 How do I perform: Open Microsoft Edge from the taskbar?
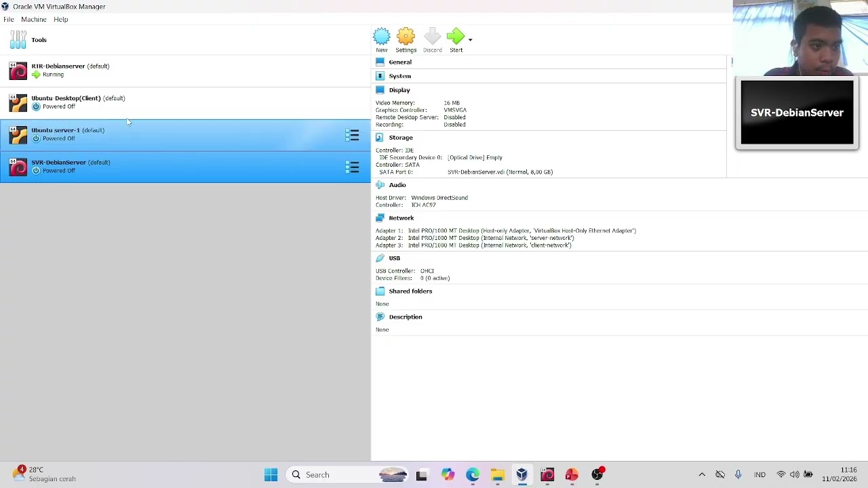pyautogui.click(x=473, y=475)
